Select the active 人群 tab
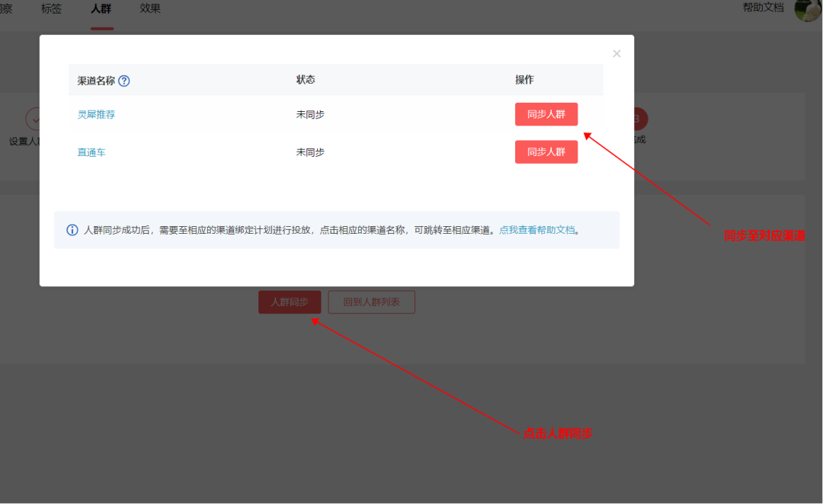Image resolution: width=823 pixels, height=504 pixels. pos(101,9)
